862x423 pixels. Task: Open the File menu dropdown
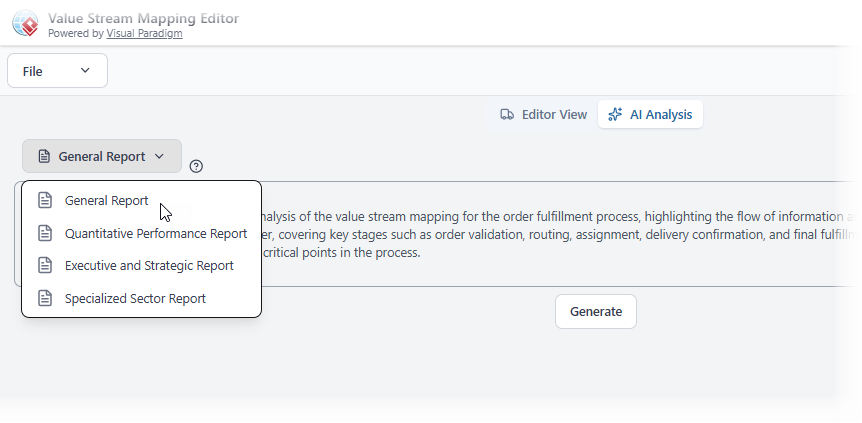pyautogui.click(x=57, y=71)
